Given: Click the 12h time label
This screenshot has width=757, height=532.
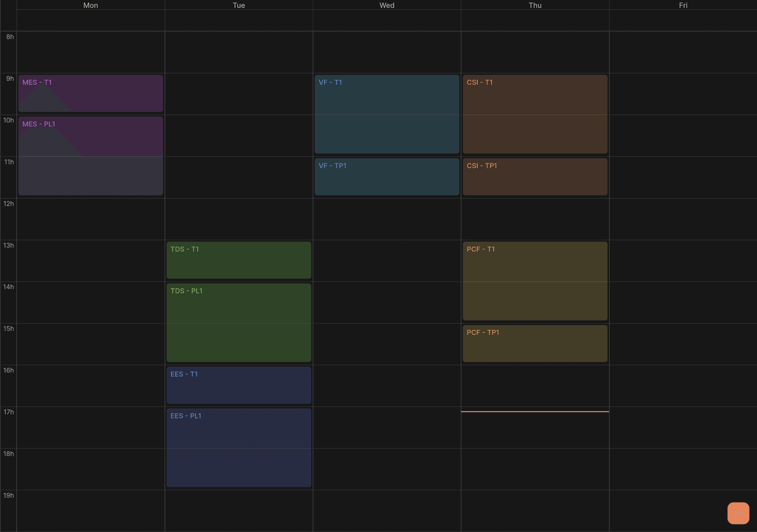Looking at the screenshot, I should (8, 203).
